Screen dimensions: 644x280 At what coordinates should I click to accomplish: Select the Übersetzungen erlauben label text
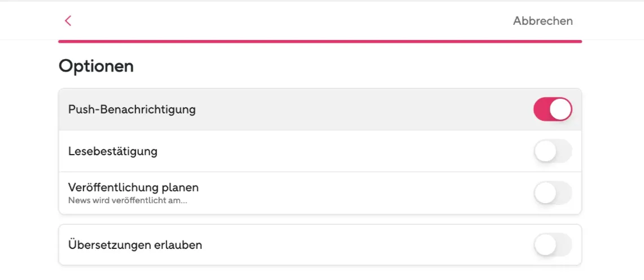point(135,245)
